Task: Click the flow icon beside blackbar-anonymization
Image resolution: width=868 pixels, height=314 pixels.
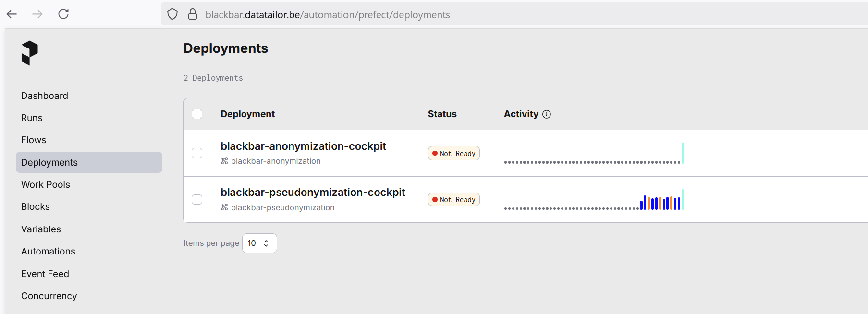Action: [224, 161]
